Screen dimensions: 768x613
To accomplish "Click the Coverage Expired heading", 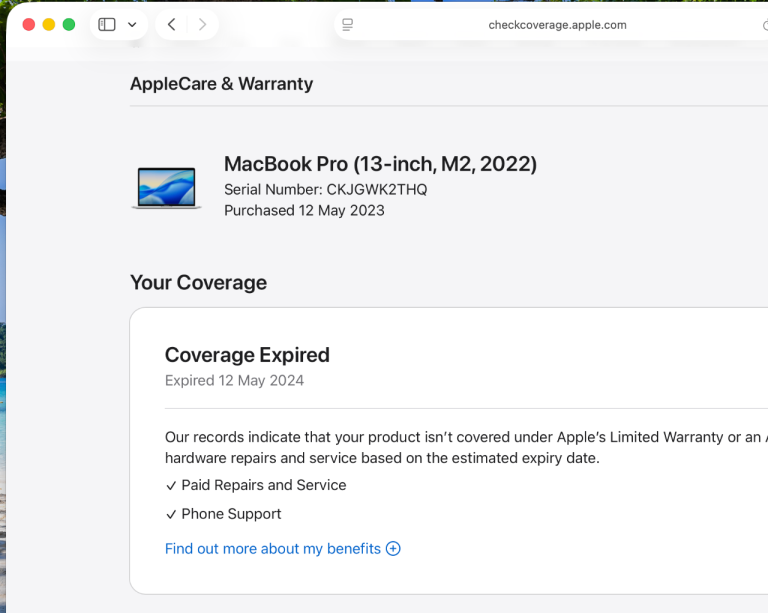I will 247,355.
